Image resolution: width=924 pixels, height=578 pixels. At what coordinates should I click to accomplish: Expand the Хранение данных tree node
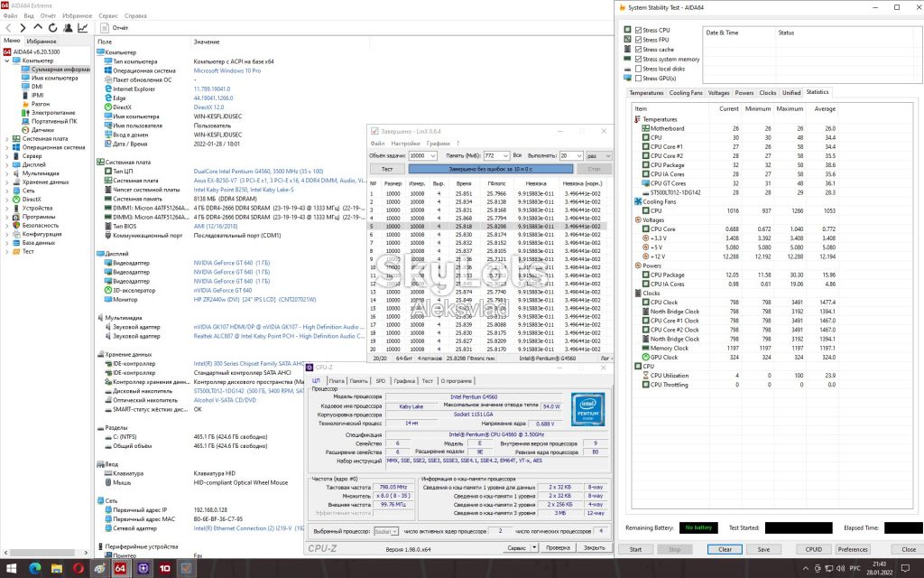(x=7, y=182)
